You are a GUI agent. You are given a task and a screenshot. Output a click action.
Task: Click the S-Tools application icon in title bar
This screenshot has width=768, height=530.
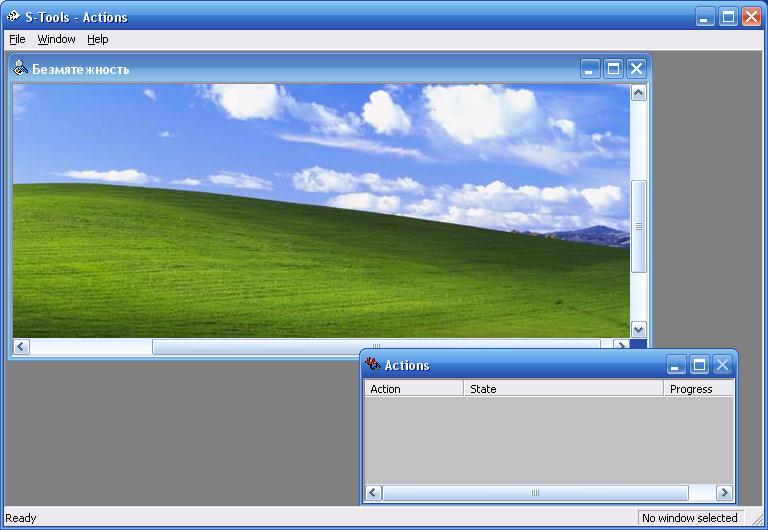point(13,17)
